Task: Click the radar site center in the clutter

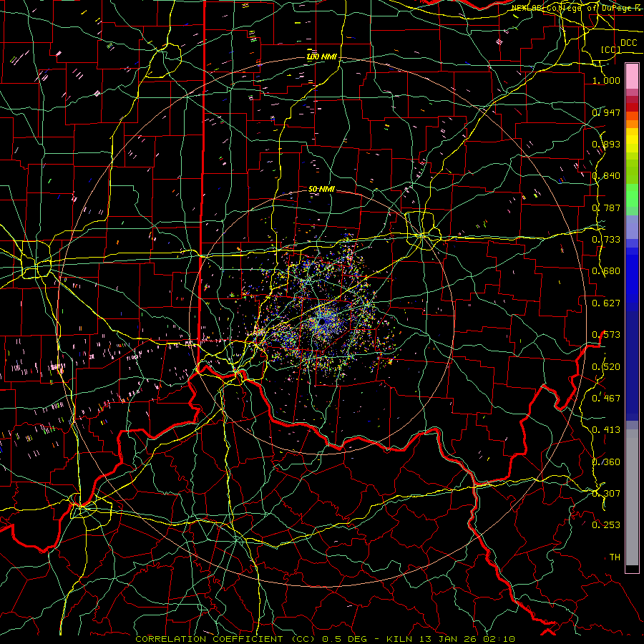Action: (x=324, y=322)
